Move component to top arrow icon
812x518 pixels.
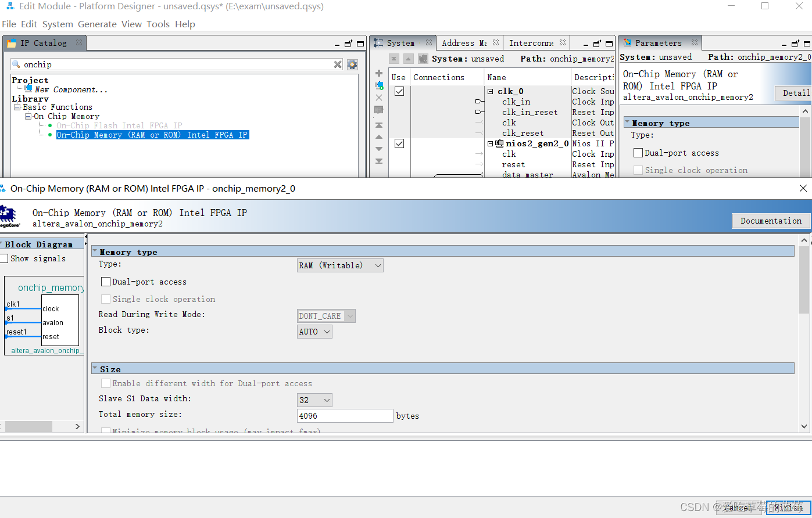[379, 125]
